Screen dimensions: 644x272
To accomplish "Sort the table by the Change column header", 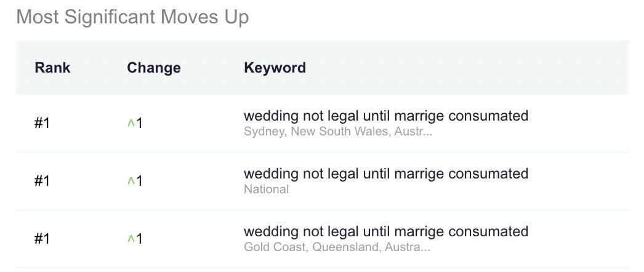I will click(154, 68).
